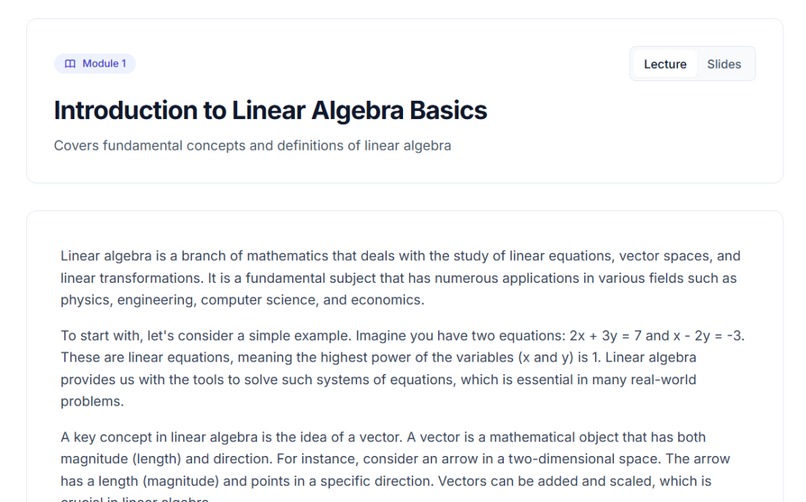This screenshot has height=502, width=806.
Task: Click the words computer science in first paragraph
Action: click(x=259, y=300)
